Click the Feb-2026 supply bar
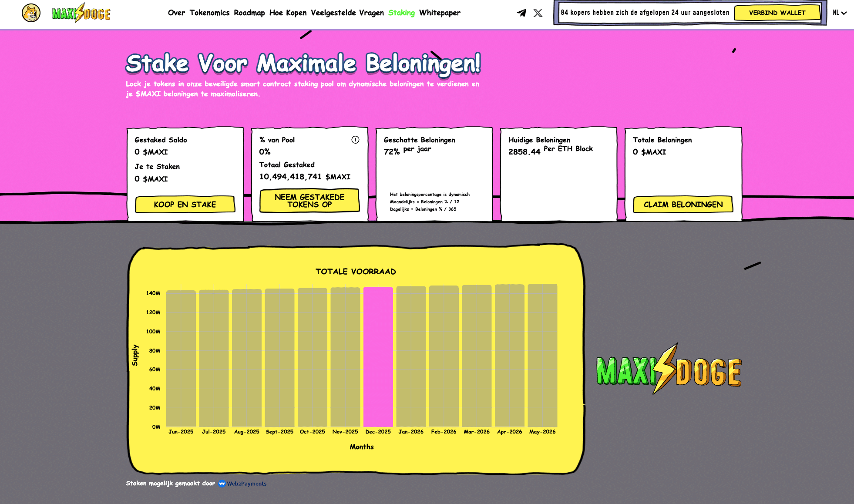Screen dimensions: 854x504 click(x=444, y=356)
